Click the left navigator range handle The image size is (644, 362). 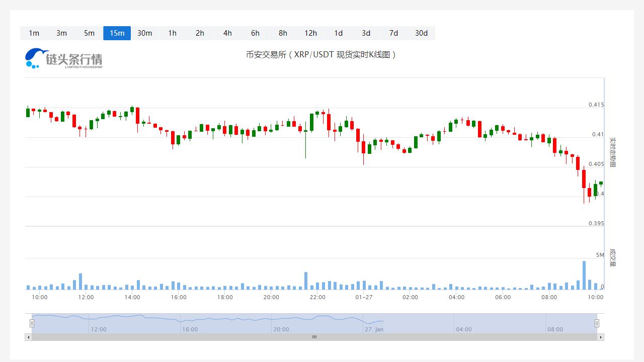coord(32,323)
